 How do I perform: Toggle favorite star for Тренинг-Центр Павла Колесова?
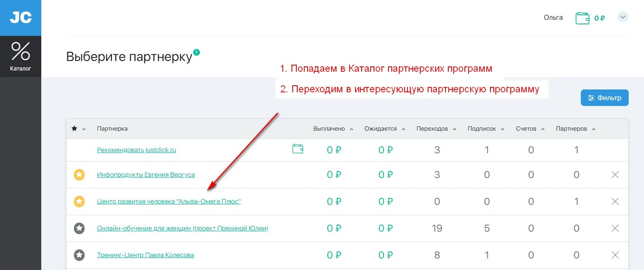pyautogui.click(x=79, y=255)
